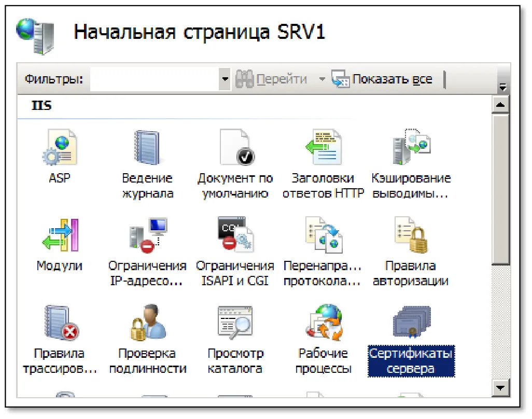Viewport: 532px width, 419px height.
Task: Expand the Перейти dropdown arrow
Action: pos(322,79)
